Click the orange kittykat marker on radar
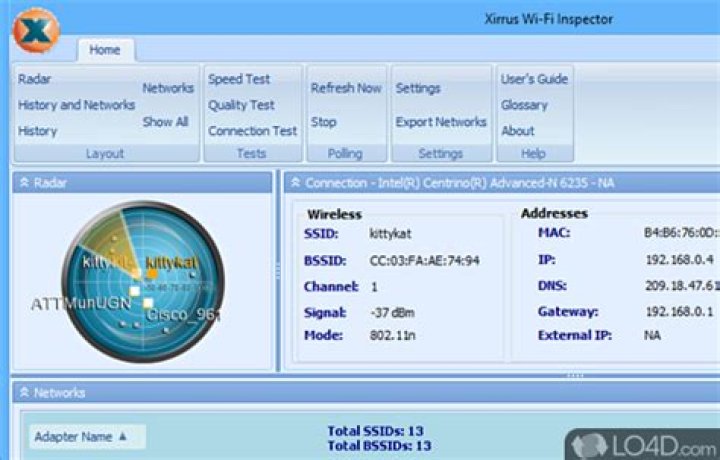Viewport: 720px width, 460px height. pyautogui.click(x=152, y=275)
